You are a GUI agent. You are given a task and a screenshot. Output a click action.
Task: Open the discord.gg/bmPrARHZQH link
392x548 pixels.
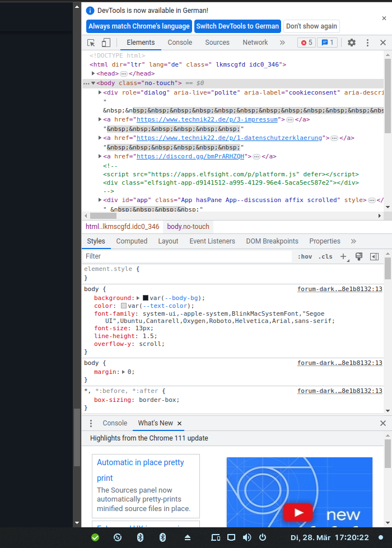190,157
